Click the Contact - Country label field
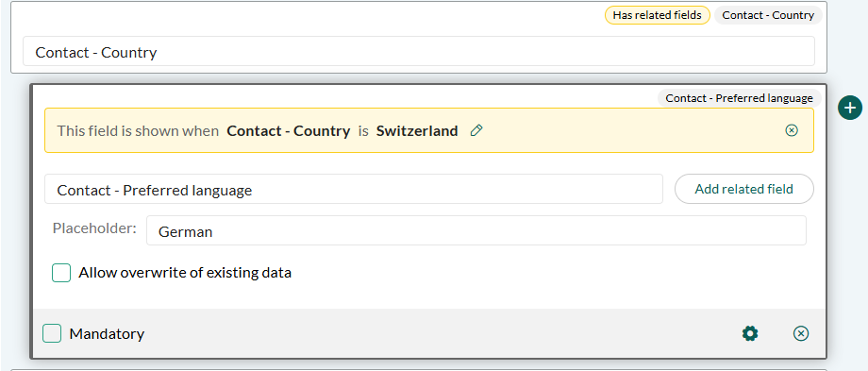The image size is (868, 371). (419, 53)
